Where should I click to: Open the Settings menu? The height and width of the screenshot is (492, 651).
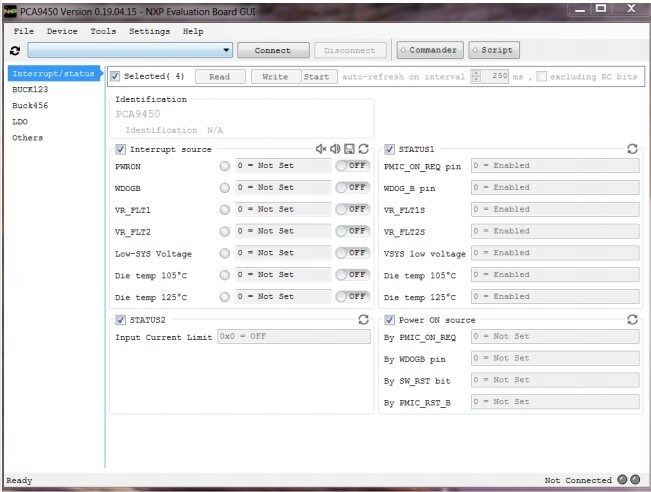[x=149, y=31]
